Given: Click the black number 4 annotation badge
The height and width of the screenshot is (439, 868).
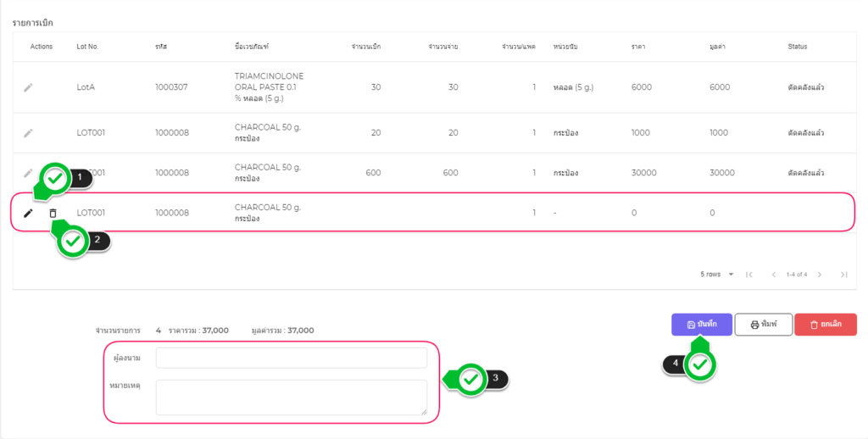Looking at the screenshot, I should click(x=676, y=363).
